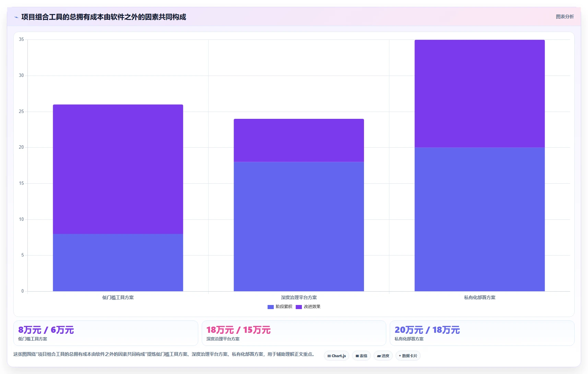Screen dimensions: 588x374
Task: Click the y-axis tick label 25
Action: point(21,112)
